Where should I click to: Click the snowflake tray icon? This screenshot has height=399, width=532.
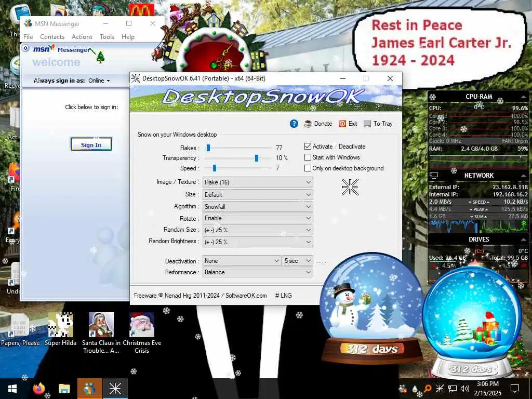pos(440,389)
